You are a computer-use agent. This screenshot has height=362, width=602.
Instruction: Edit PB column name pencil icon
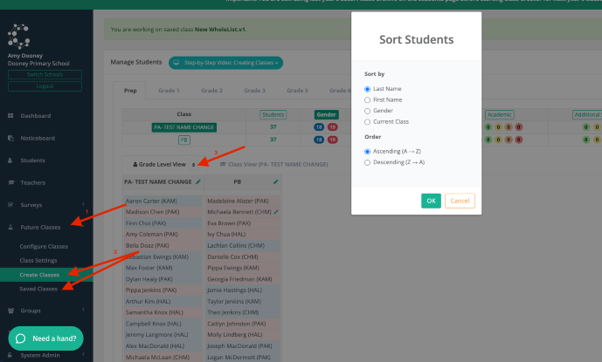click(x=276, y=182)
